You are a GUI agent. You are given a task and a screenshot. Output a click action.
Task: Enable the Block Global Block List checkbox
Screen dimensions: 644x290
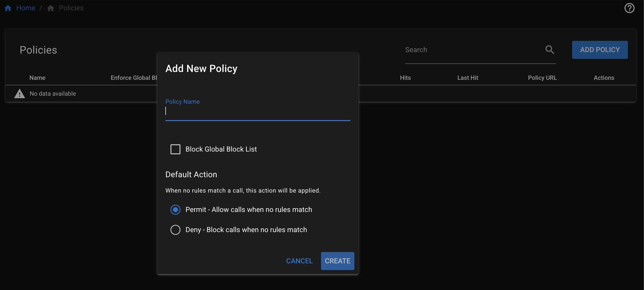pyautogui.click(x=175, y=149)
